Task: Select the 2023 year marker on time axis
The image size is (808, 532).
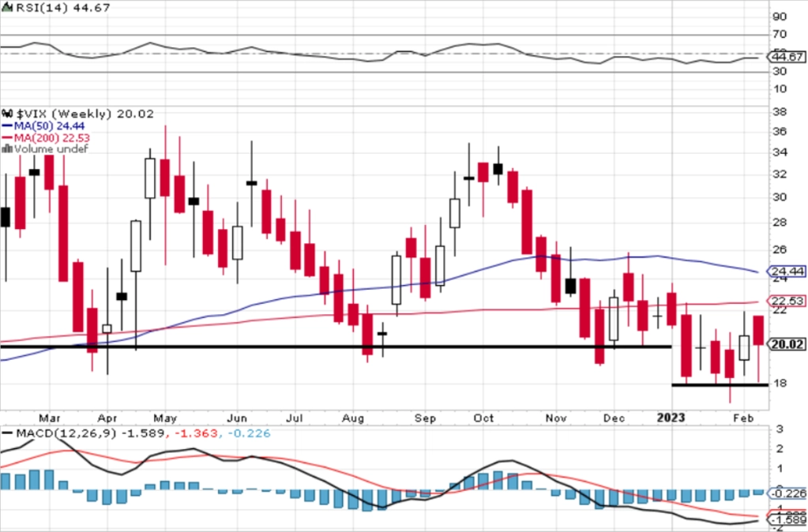Action: (x=671, y=418)
